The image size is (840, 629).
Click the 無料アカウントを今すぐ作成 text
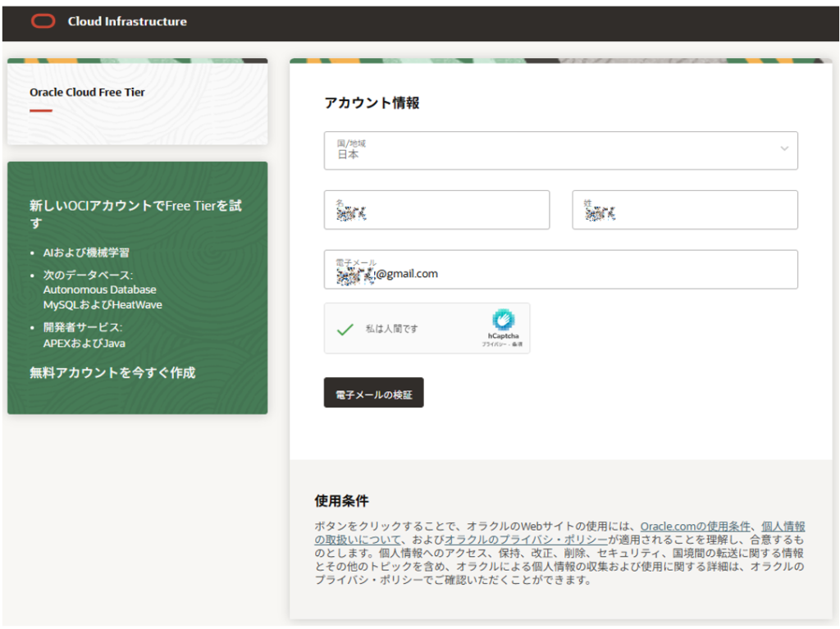(x=112, y=373)
